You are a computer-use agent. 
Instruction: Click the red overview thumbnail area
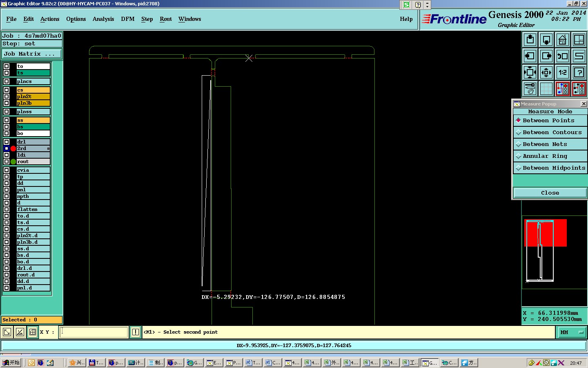point(546,233)
